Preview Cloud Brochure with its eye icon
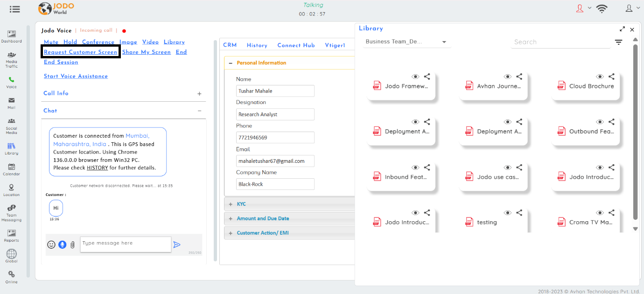The image size is (644, 294). [600, 77]
